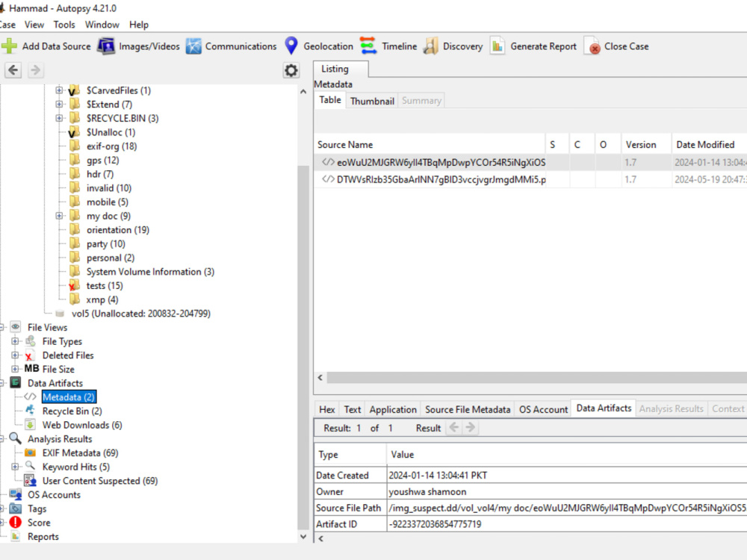Screen dimensions: 747x560
Task: Expand the $CarvedFiles folder
Action: [59, 90]
